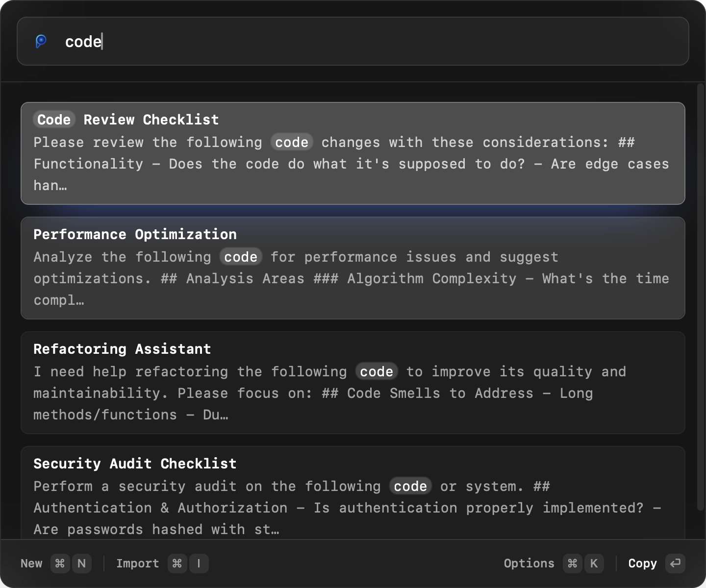Viewport: 706px width, 588px height.
Task: Copy the selected prompt
Action: tap(642, 563)
